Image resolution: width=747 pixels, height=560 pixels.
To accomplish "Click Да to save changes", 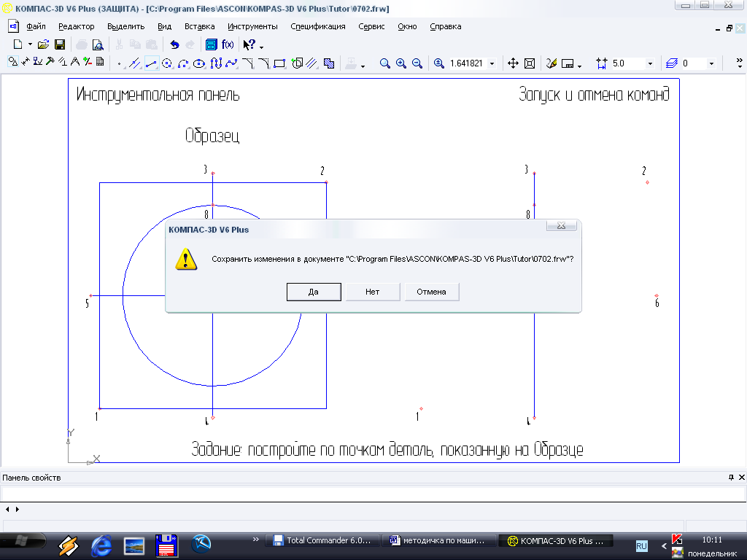I will coord(314,292).
